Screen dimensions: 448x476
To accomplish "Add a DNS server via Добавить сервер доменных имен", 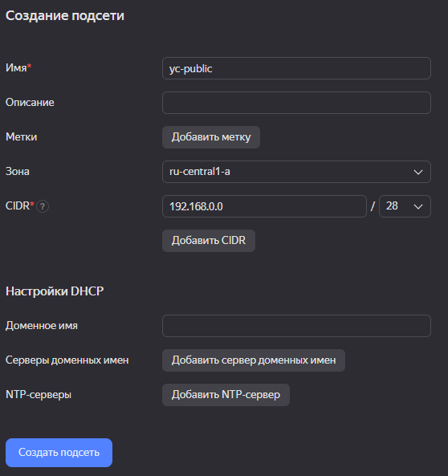I will (254, 360).
